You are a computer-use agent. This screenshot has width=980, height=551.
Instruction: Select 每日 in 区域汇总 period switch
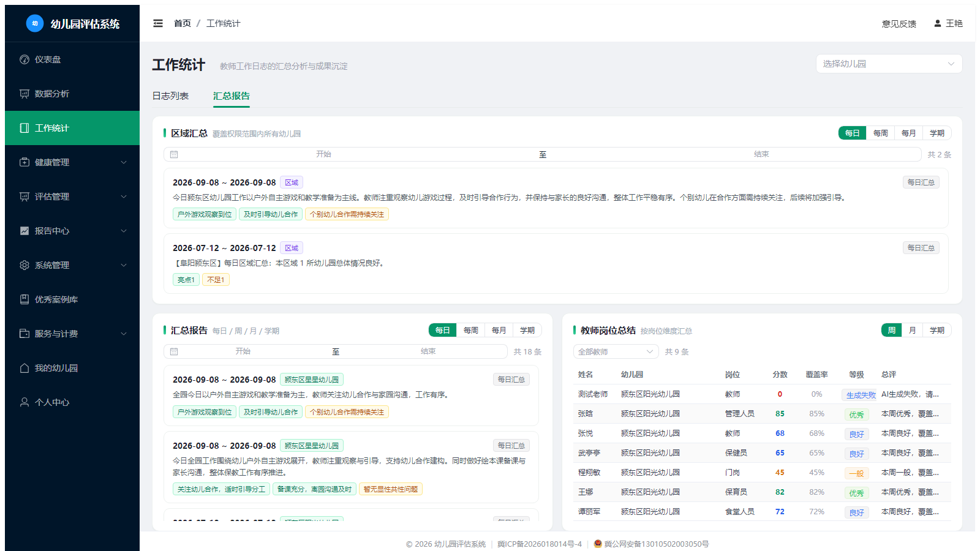(x=853, y=133)
